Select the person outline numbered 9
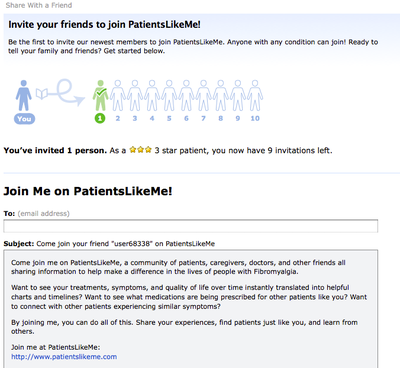 coord(238,95)
